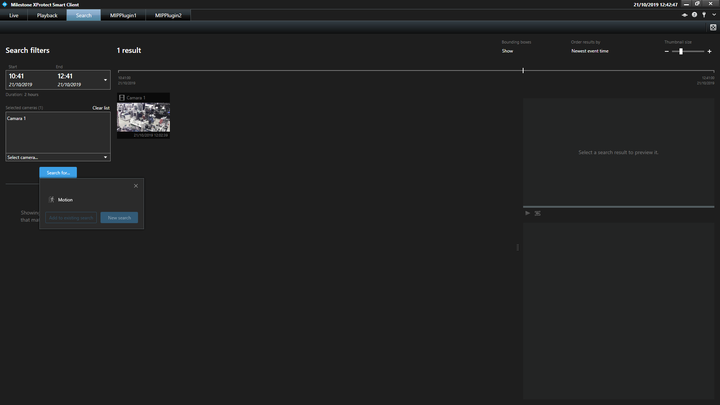The image size is (720, 405).
Task: Click the New search button
Action: tap(119, 217)
